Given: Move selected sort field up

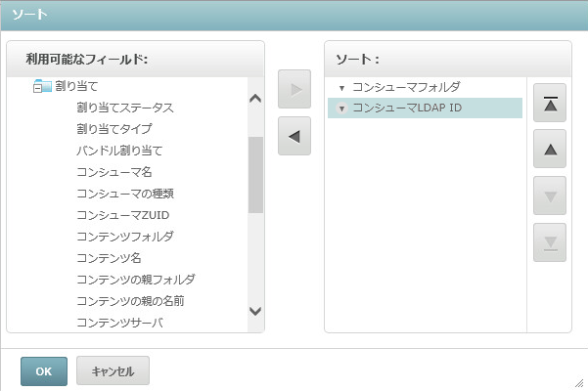Looking at the screenshot, I should click(550, 150).
